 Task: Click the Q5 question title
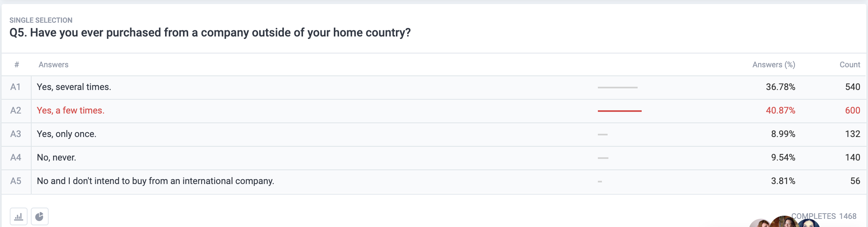coord(210,32)
